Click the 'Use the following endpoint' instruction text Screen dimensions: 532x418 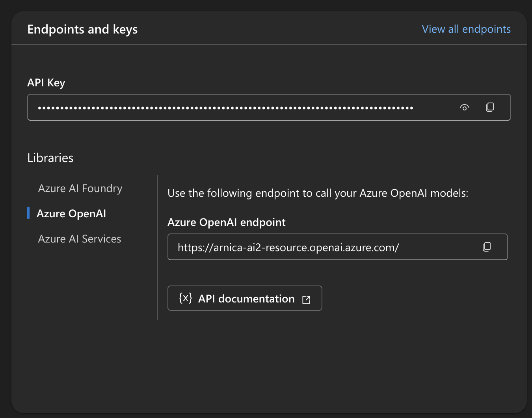(318, 193)
